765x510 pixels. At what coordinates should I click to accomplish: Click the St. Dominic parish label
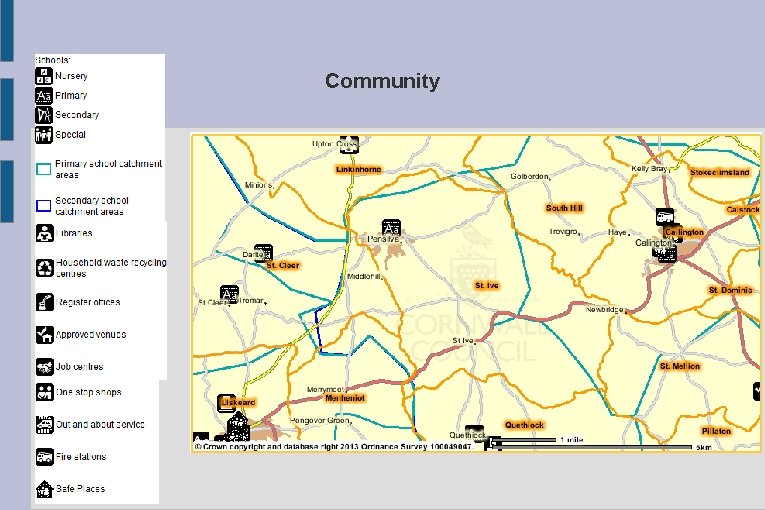point(731,290)
